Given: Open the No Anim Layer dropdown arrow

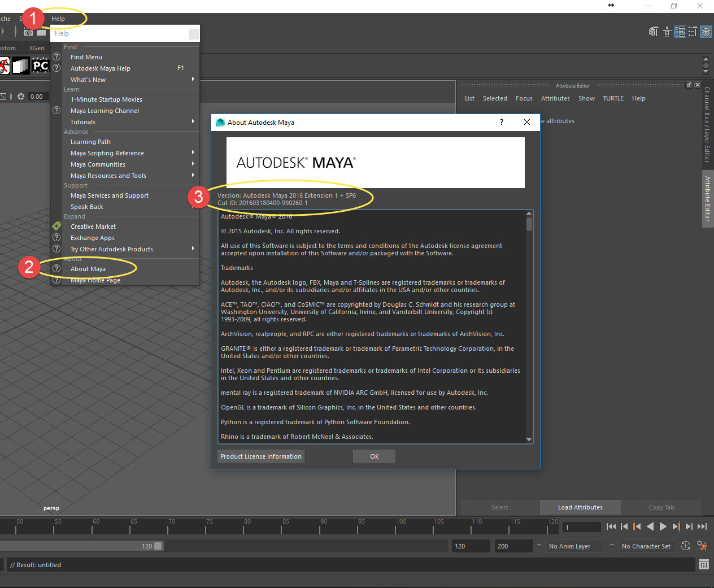Looking at the screenshot, I should click(539, 546).
